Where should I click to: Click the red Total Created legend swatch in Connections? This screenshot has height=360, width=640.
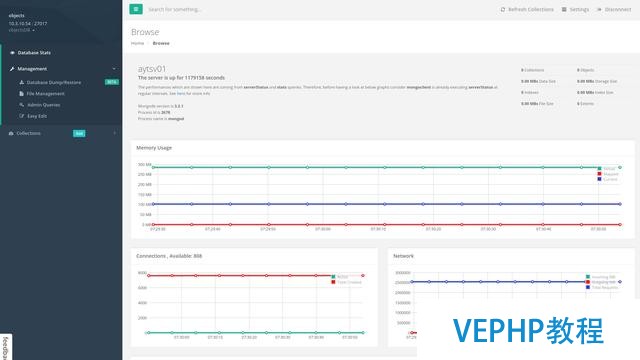coord(333,282)
